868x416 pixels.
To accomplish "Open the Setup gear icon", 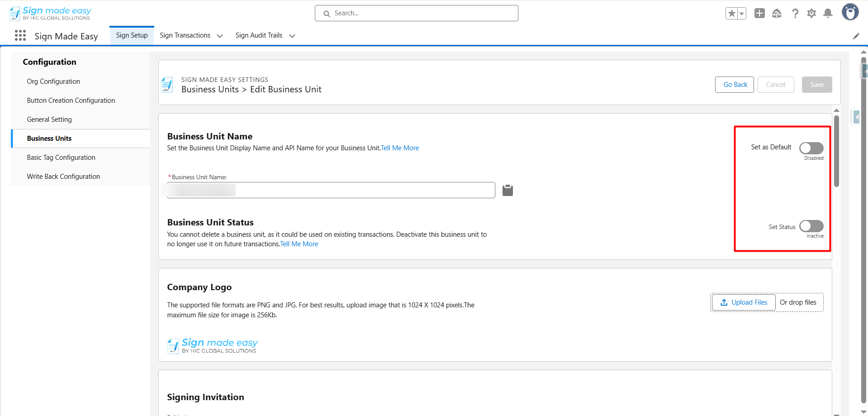I will [x=811, y=14].
